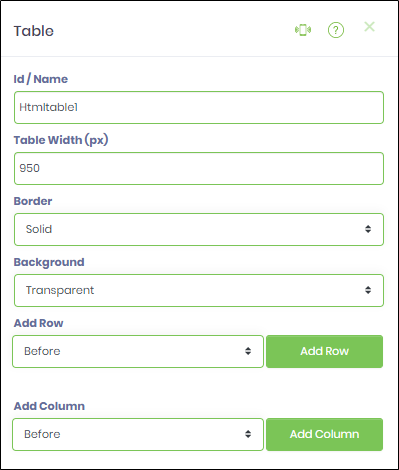Click the up-down arrows in the Background select
The width and height of the screenshot is (399, 470).
click(368, 290)
